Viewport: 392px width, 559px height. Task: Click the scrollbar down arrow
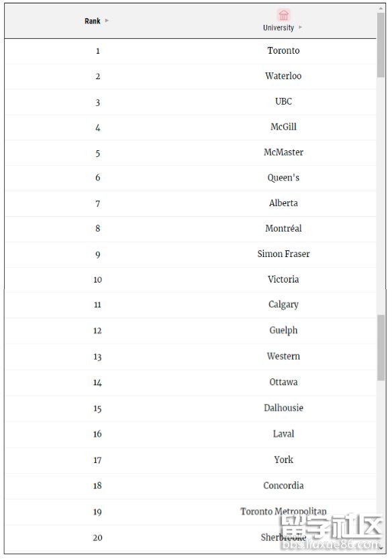[x=381, y=548]
